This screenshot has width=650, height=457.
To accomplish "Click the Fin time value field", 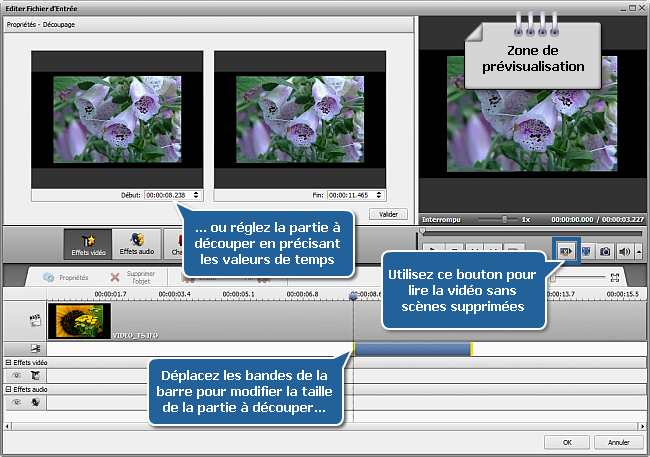I will pos(351,195).
